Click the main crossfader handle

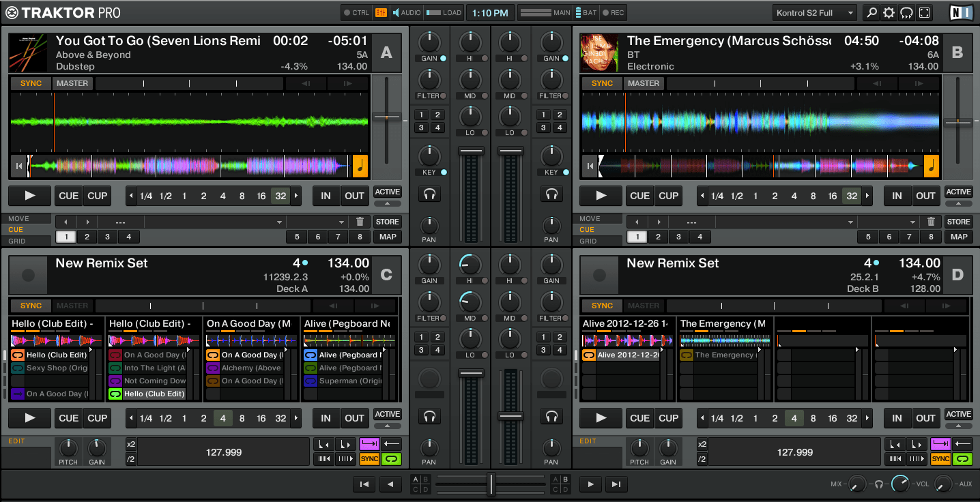point(491,484)
